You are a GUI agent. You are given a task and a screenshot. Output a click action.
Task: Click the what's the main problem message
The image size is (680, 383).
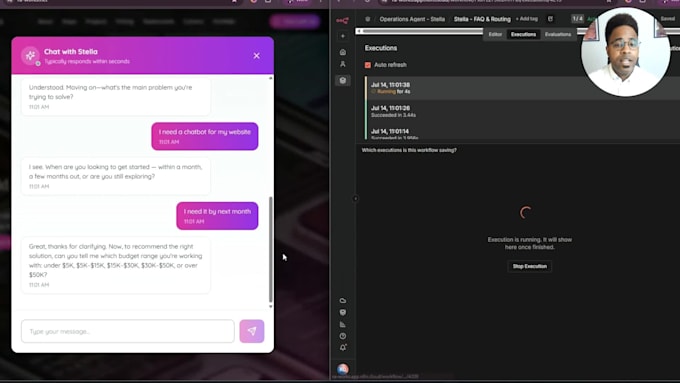pyautogui.click(x=116, y=96)
